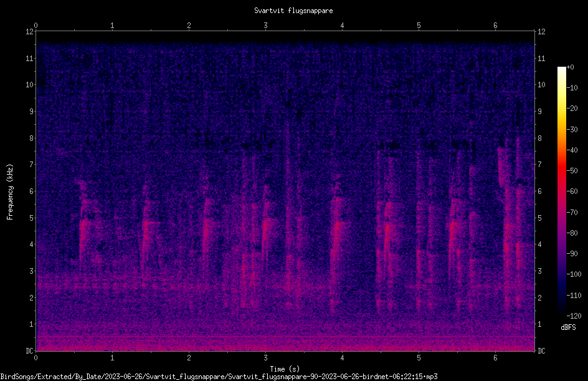
Task: Click the "10" tick on the right frequency axis
Action: click(541, 85)
